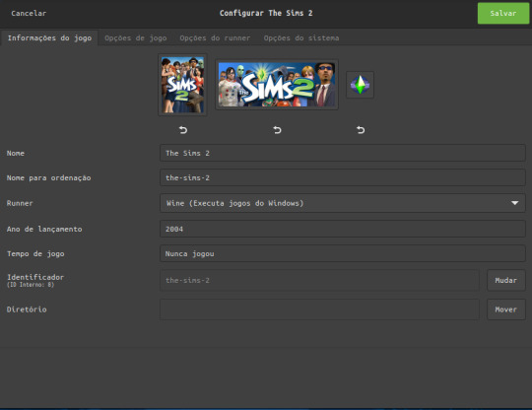Screen dimensions: 532x410
Task: Click the Runner label
Action: point(20,203)
